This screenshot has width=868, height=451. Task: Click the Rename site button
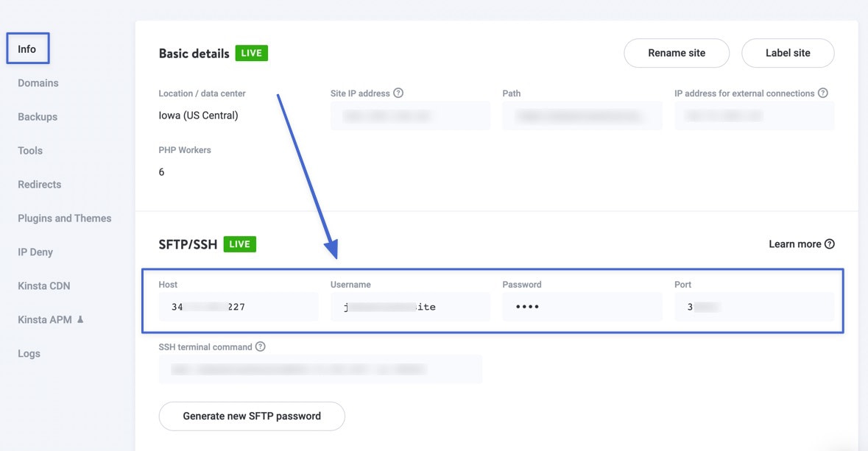[x=676, y=52]
